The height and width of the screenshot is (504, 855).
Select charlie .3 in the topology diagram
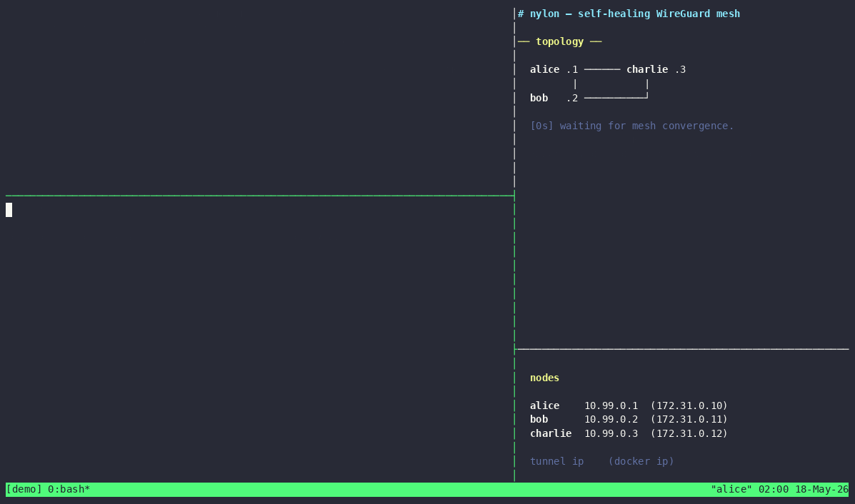(x=656, y=69)
